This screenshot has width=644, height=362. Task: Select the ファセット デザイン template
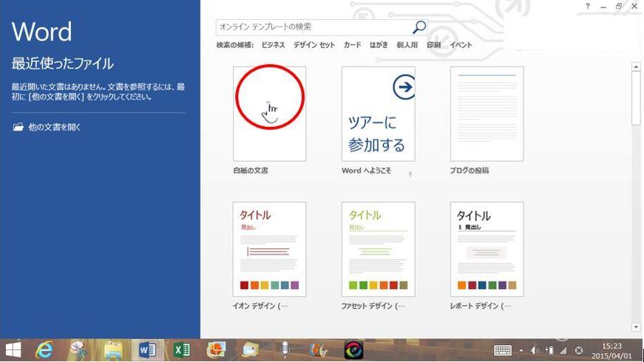tap(379, 249)
